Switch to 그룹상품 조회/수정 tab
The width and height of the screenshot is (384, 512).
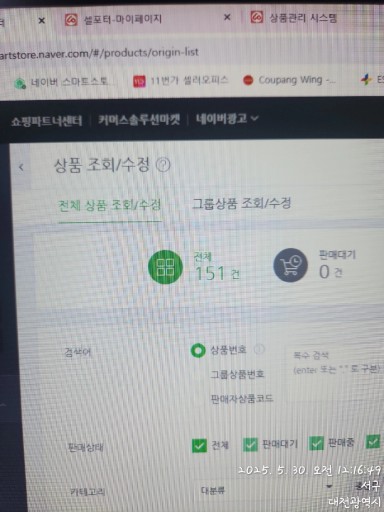[x=242, y=203]
